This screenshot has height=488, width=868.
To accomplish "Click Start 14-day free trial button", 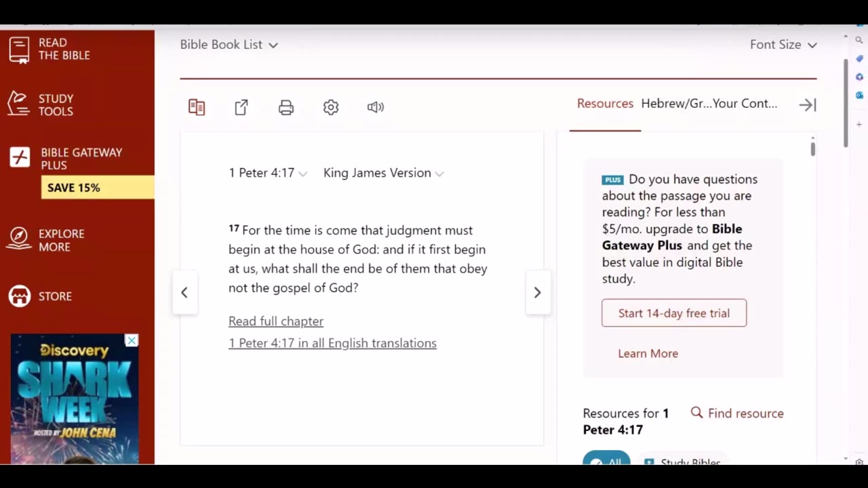I will 674,313.
